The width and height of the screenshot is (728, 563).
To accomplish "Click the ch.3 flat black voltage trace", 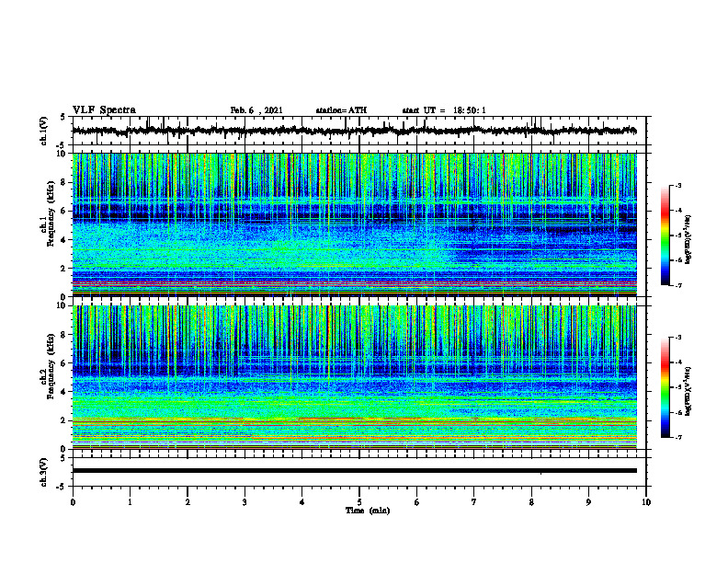I will (x=354, y=471).
